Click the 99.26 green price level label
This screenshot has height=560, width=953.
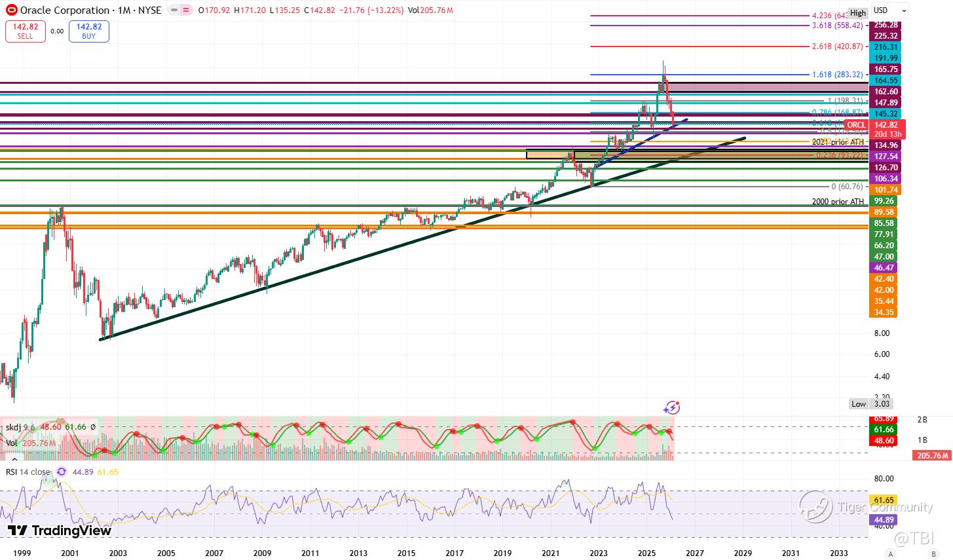point(884,200)
